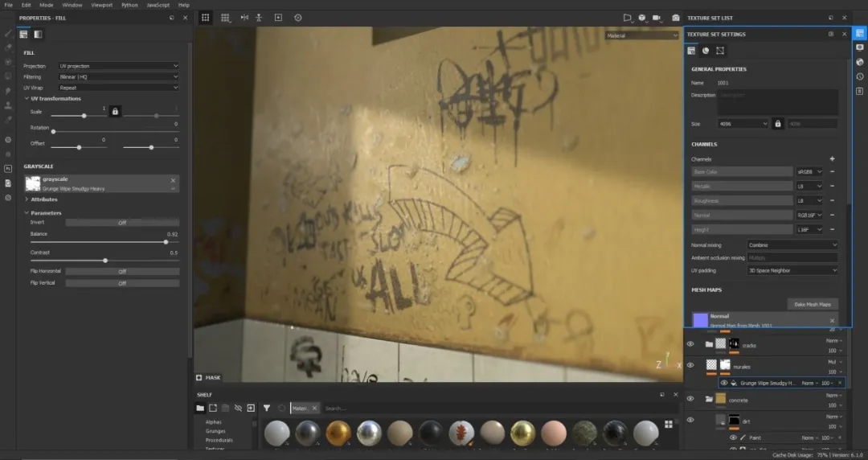Open the Window menu
Screen dimensions: 868x460
click(72, 5)
